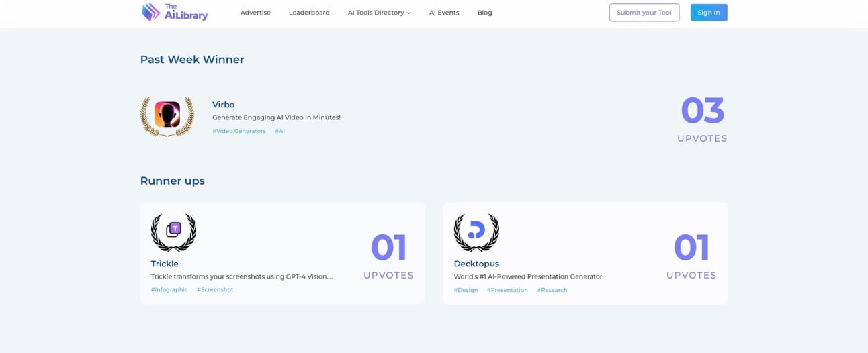Screen dimensions: 868x353
Task: Select the #Video Generators tag
Action: [x=239, y=131]
